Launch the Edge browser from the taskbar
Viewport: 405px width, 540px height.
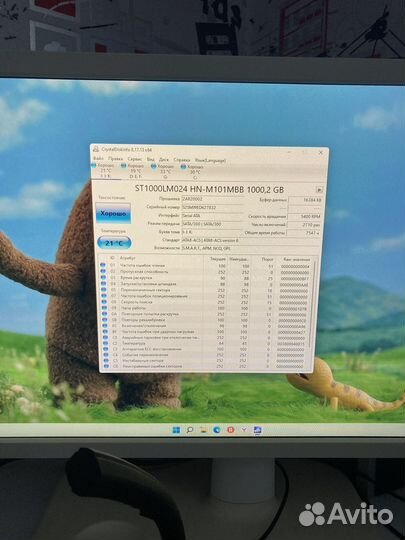tap(217, 430)
